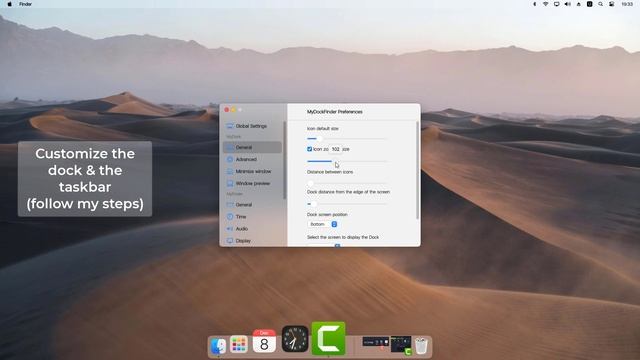640x360 pixels.
Task: Open the Display settings page
Action: pos(252,241)
